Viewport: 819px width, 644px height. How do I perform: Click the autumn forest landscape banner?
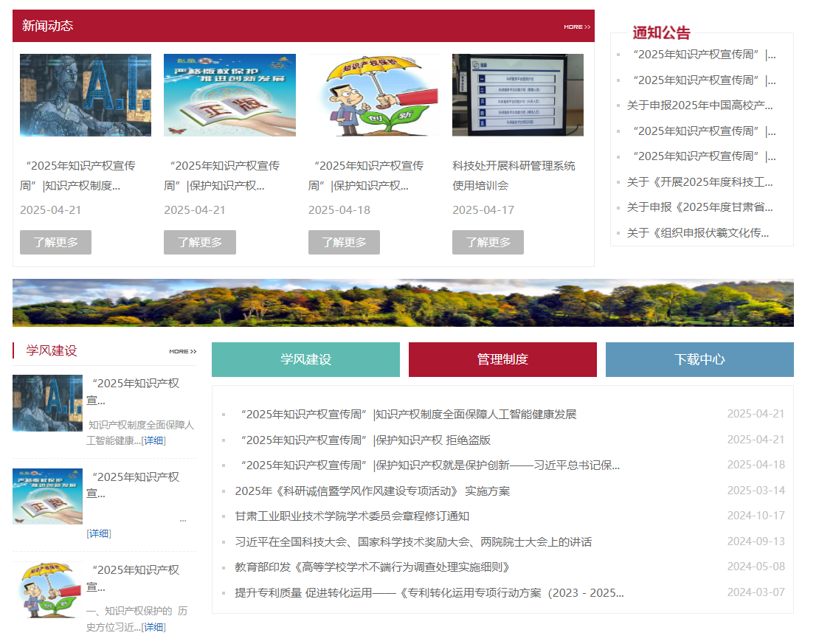pos(403,302)
